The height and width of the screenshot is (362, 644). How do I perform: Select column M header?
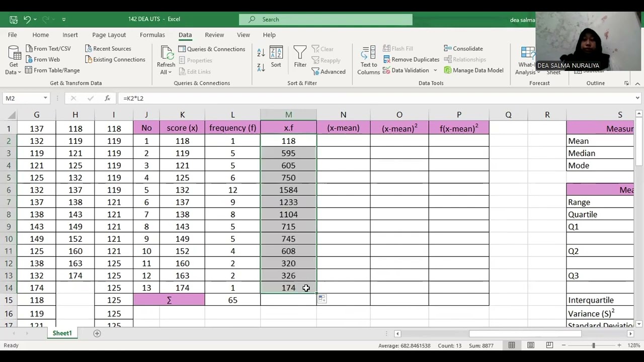(288, 115)
